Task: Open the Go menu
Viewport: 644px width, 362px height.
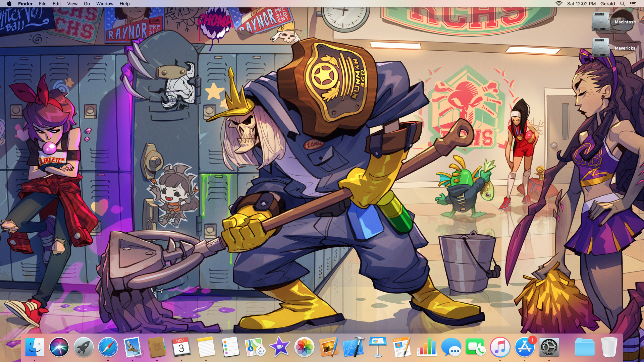Action: [x=87, y=4]
